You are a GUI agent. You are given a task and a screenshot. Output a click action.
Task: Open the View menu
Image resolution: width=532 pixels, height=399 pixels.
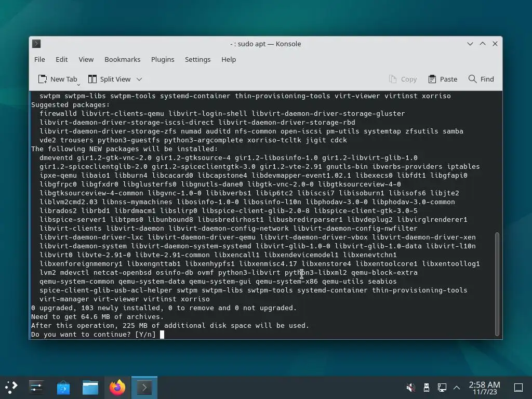point(86,59)
